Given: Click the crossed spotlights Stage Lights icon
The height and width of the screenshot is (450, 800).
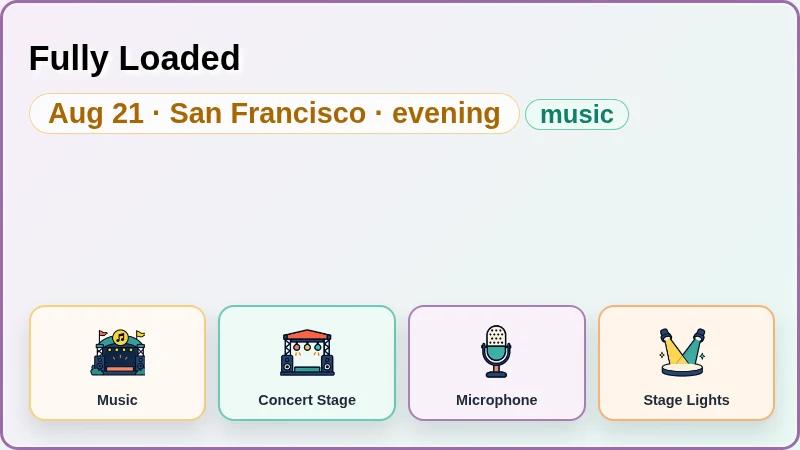Looking at the screenshot, I should [x=683, y=353].
